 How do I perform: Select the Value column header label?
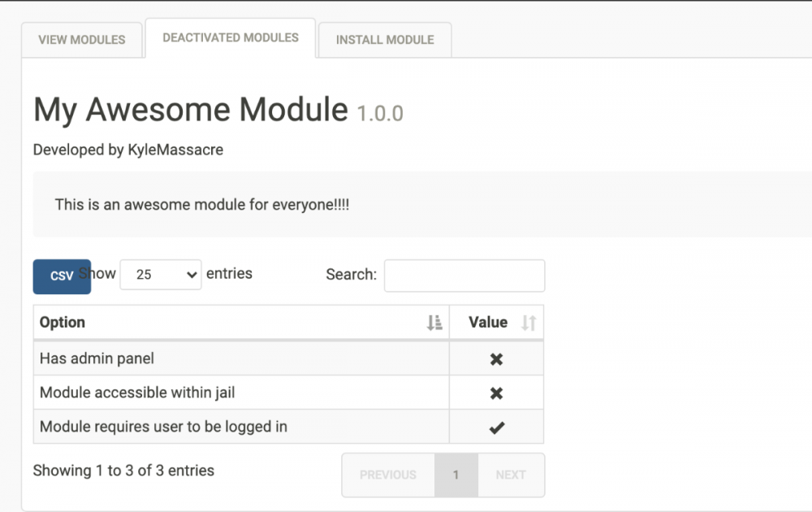coord(488,323)
